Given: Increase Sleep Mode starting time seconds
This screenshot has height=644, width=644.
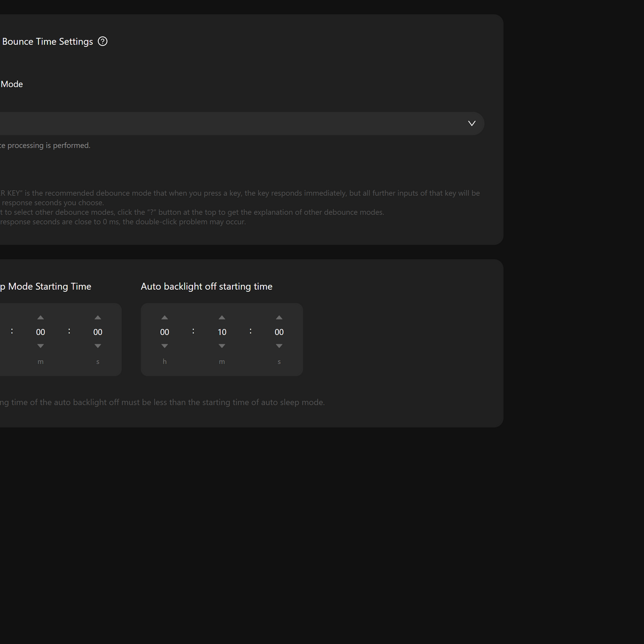Looking at the screenshot, I should point(98,318).
